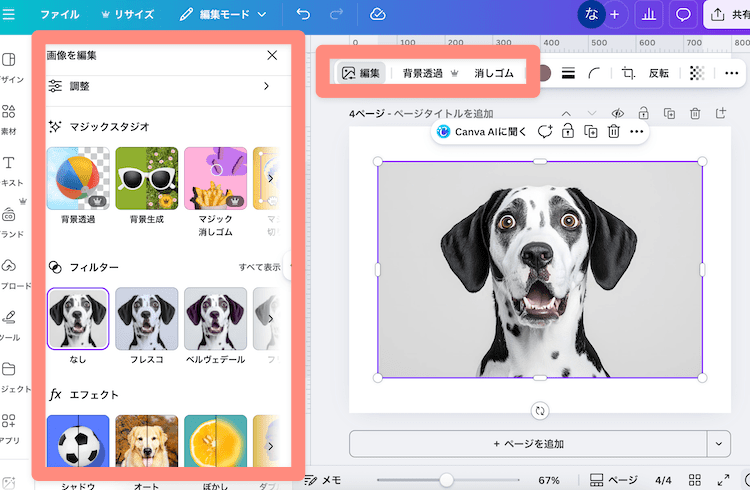Move page up with chevron
Screen dimensions: 750x490
point(566,113)
